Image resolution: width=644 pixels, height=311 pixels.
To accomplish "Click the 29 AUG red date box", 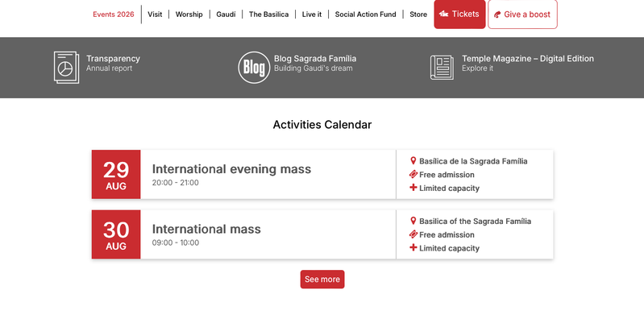I will tap(116, 174).
